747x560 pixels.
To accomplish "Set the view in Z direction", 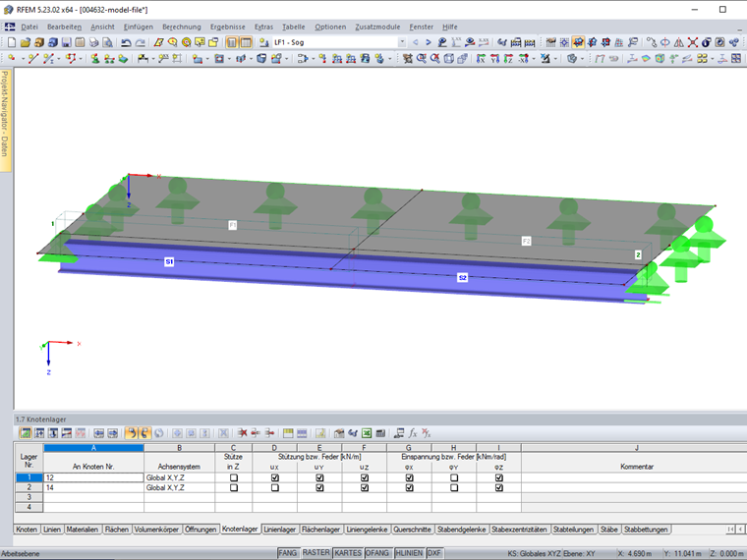I will pos(509,58).
